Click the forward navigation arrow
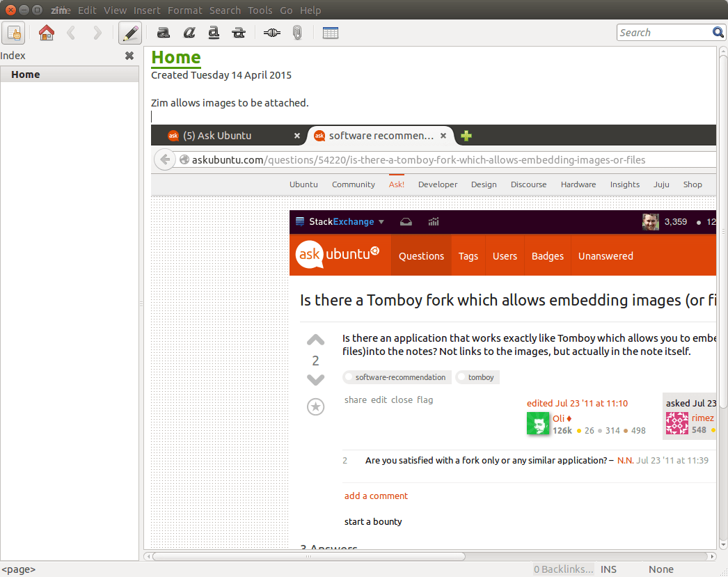The width and height of the screenshot is (728, 577). coord(97,33)
